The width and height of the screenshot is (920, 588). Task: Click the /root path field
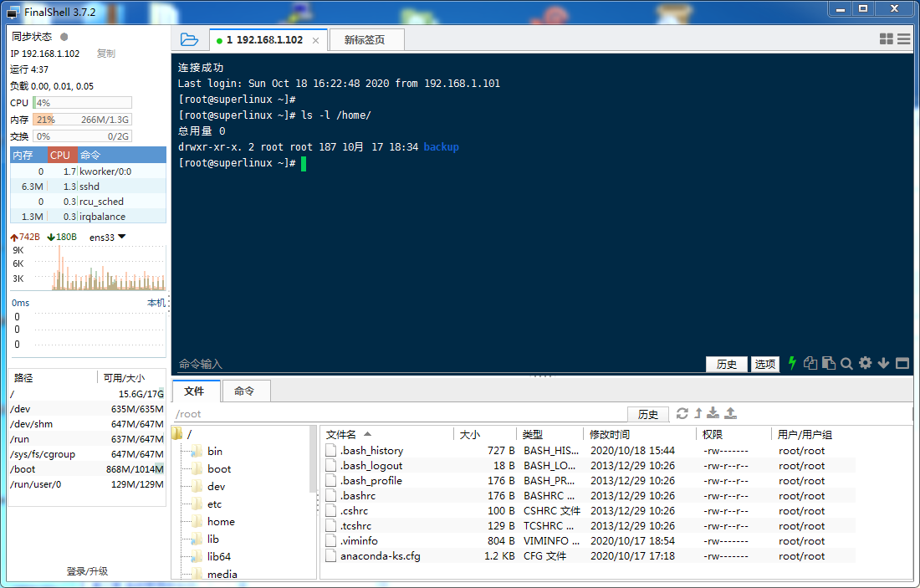pos(399,414)
